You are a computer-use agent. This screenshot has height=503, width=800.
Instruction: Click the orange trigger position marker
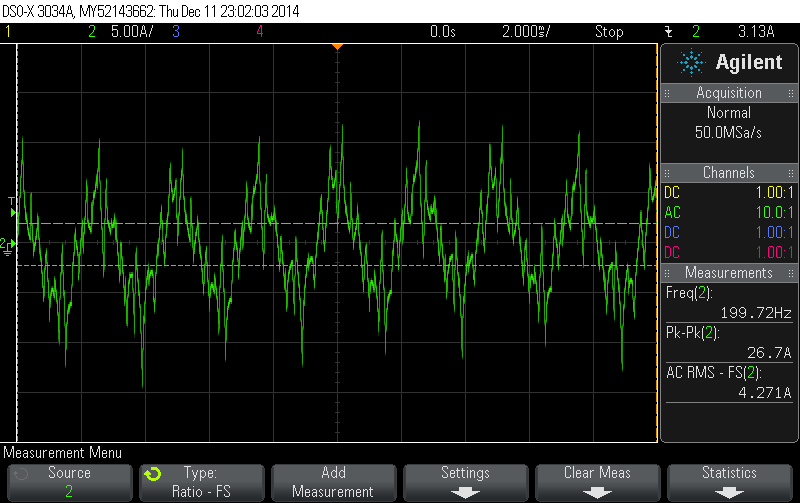pyautogui.click(x=338, y=46)
